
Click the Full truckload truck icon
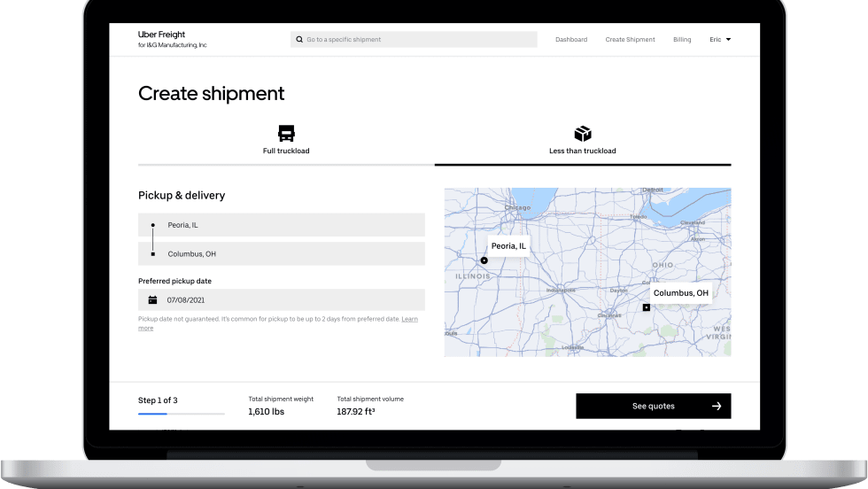point(286,134)
